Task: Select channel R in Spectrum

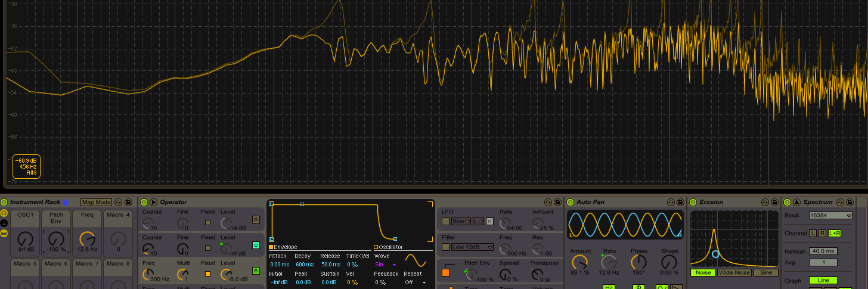Action: click(823, 233)
